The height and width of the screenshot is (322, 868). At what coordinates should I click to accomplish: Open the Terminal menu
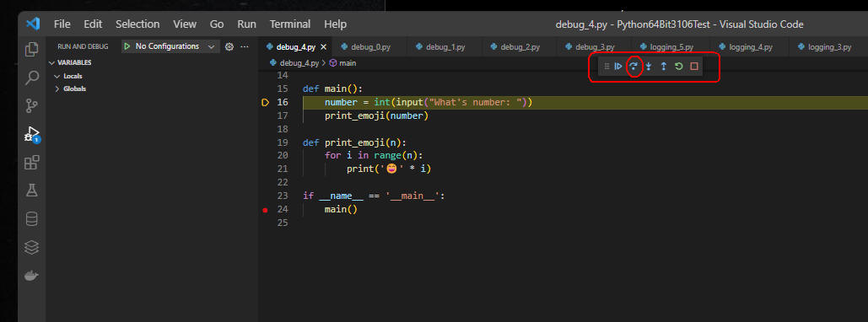[x=290, y=24]
